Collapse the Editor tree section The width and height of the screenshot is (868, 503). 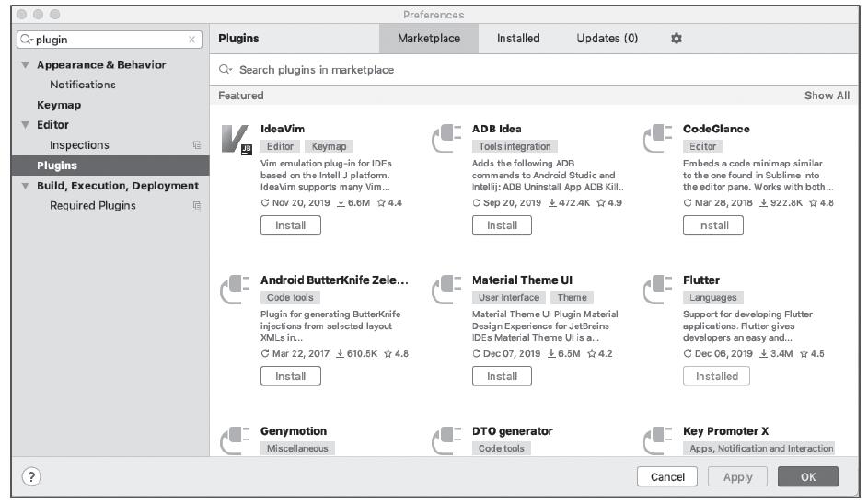pyautogui.click(x=25, y=125)
